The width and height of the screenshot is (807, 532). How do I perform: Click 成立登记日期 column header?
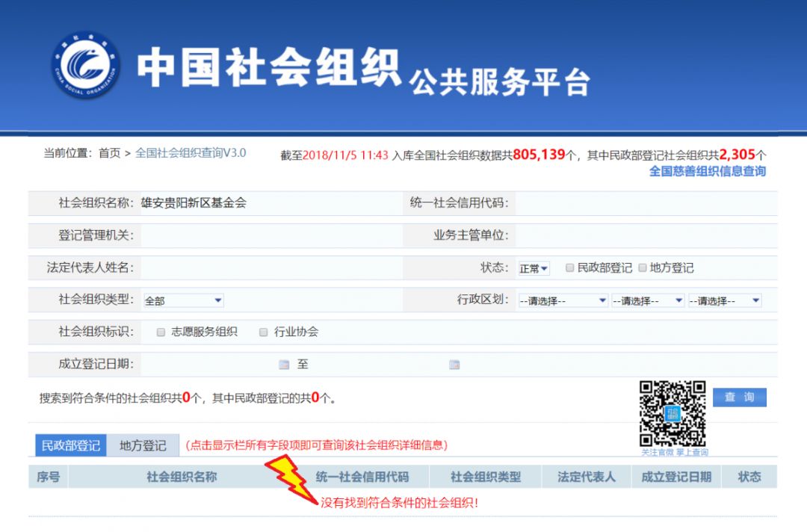click(x=676, y=477)
